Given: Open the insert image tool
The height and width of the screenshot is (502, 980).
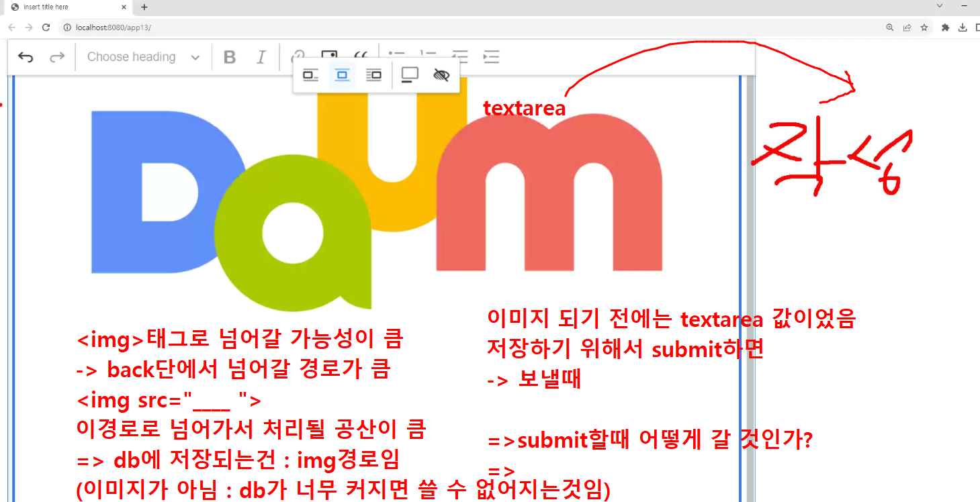Looking at the screenshot, I should click(329, 54).
